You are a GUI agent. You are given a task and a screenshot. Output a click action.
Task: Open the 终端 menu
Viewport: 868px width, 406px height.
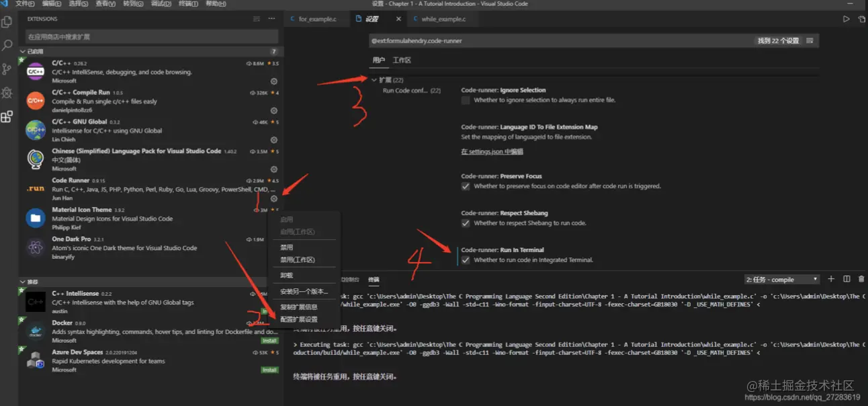[x=188, y=3]
